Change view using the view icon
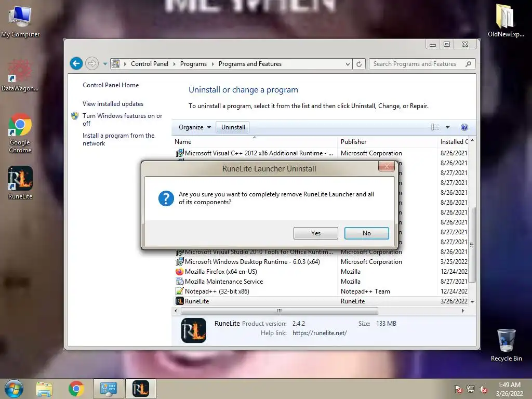Viewport: 532px width, 399px height. [435, 127]
